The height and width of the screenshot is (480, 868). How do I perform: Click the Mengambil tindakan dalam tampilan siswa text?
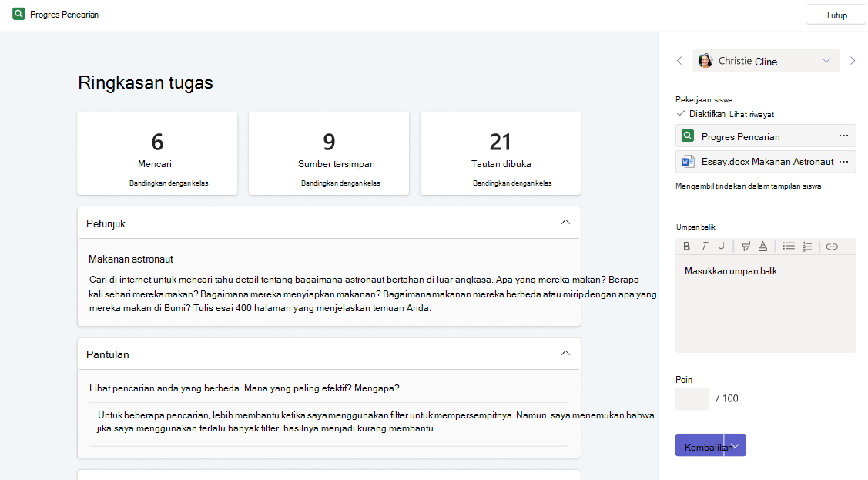pos(748,186)
